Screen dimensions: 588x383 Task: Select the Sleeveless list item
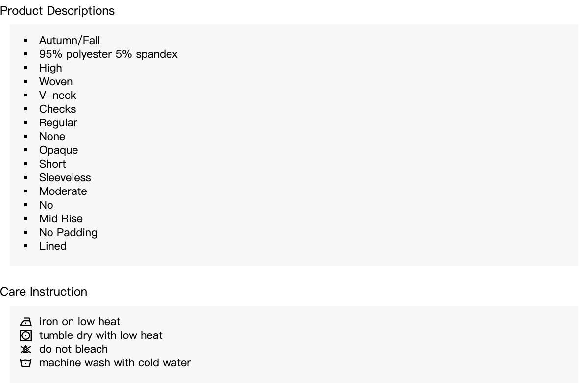[x=65, y=178]
